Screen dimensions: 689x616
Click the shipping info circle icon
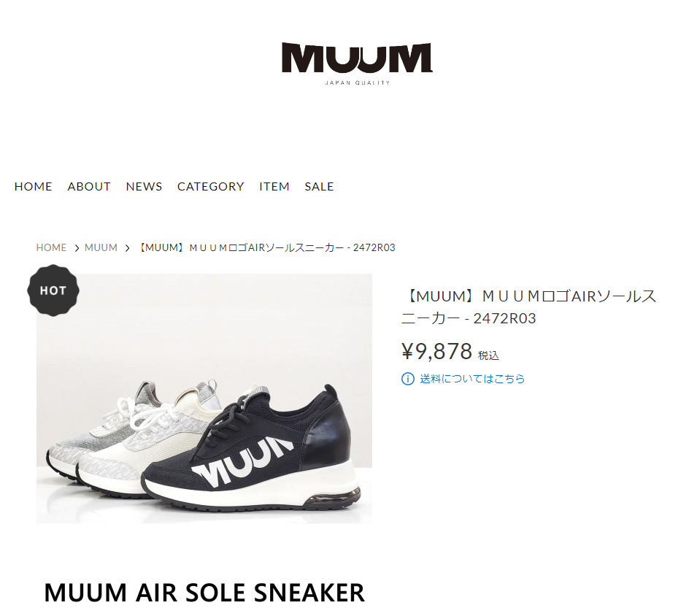tap(408, 379)
